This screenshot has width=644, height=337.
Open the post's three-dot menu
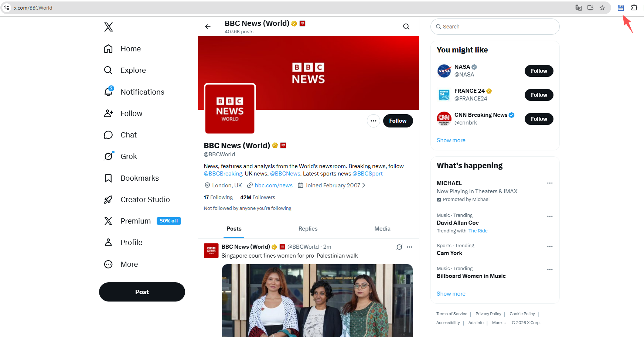409,247
